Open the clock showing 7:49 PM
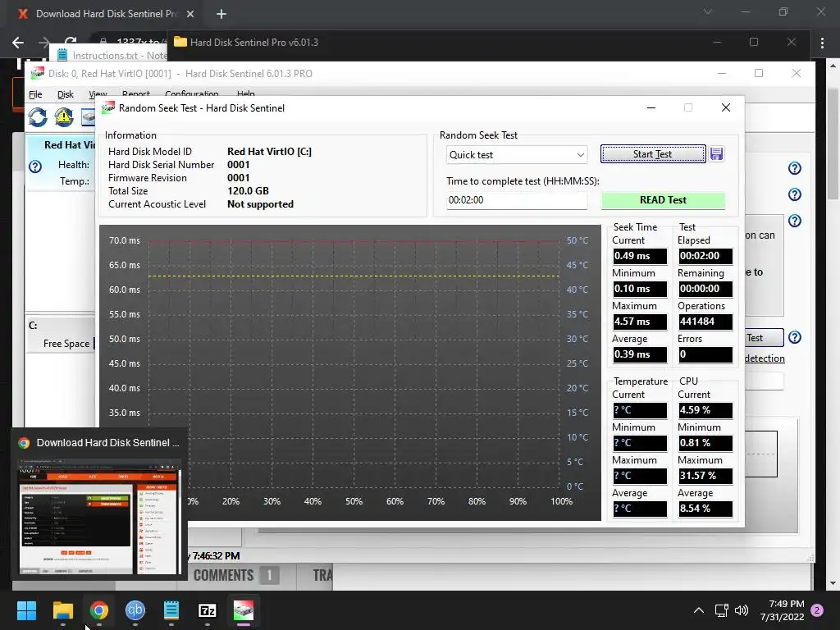This screenshot has width=840, height=630. [782, 610]
